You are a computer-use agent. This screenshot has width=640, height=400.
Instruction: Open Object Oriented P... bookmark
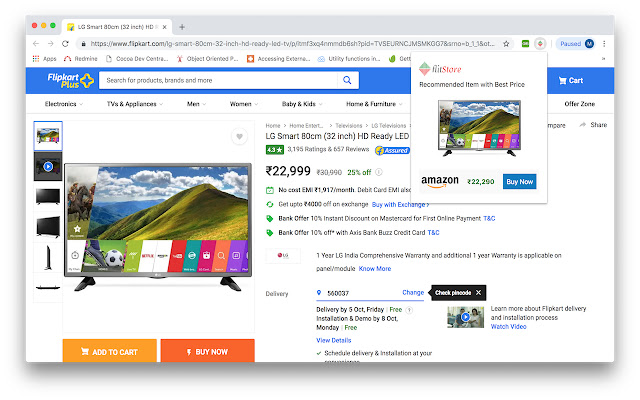coord(207,59)
